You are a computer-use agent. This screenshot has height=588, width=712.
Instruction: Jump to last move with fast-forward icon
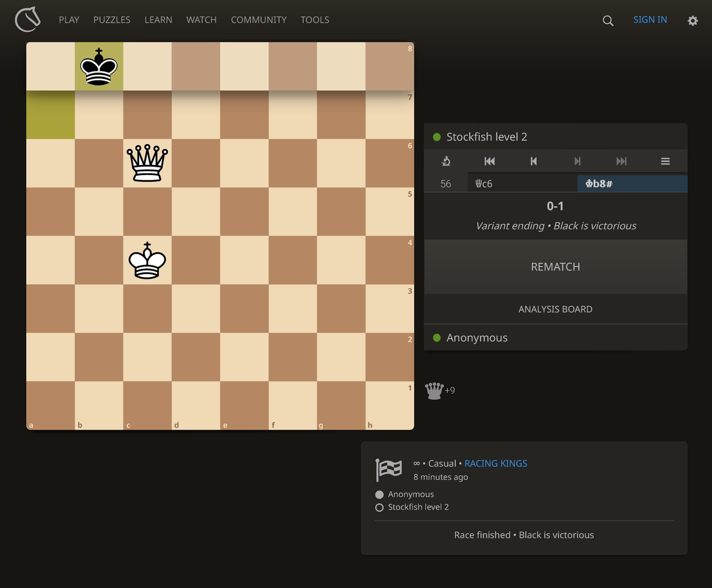(621, 161)
